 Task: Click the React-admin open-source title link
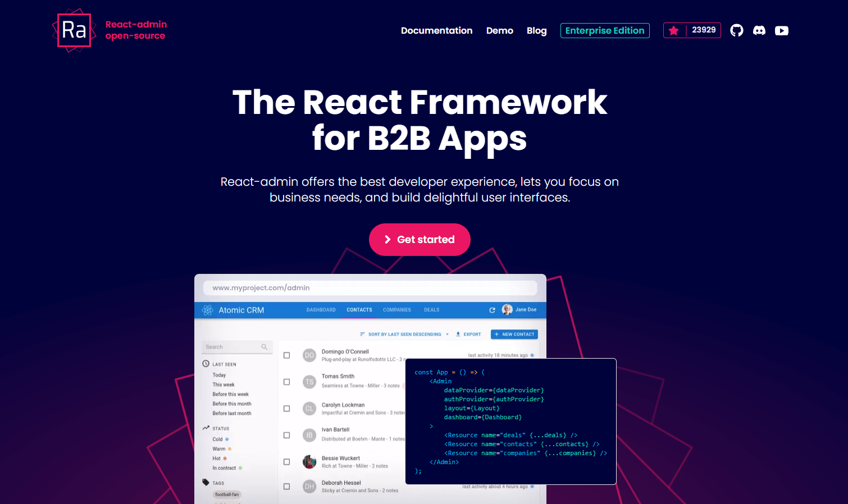(x=136, y=30)
